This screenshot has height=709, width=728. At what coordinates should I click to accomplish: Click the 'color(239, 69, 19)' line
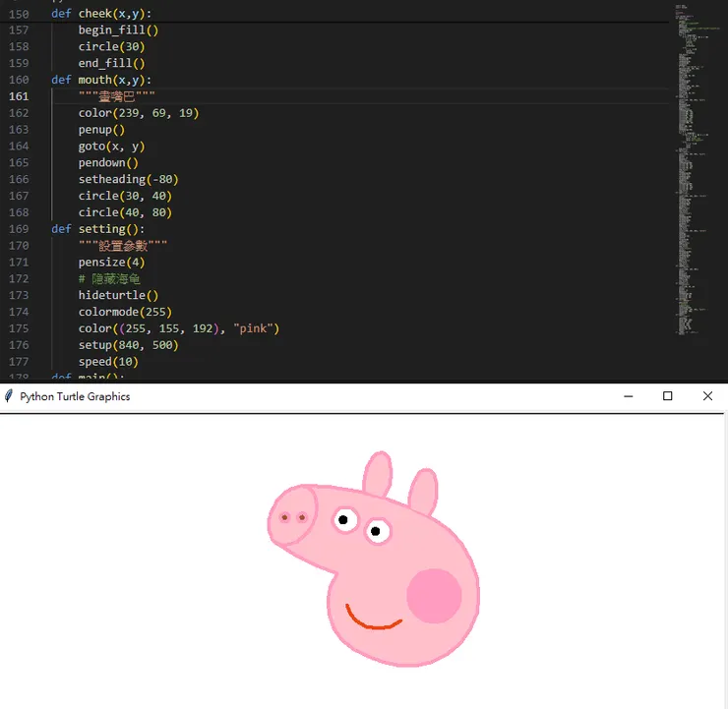(139, 113)
